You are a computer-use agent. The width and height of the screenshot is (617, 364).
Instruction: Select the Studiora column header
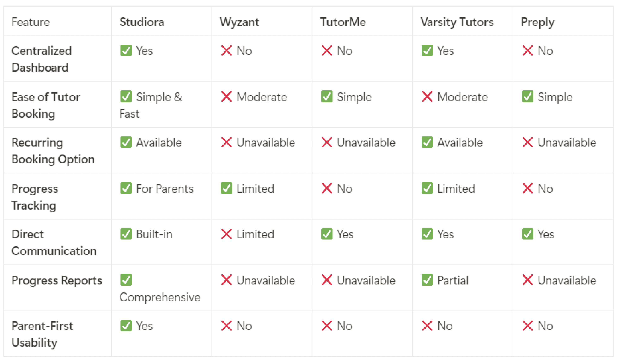click(142, 22)
